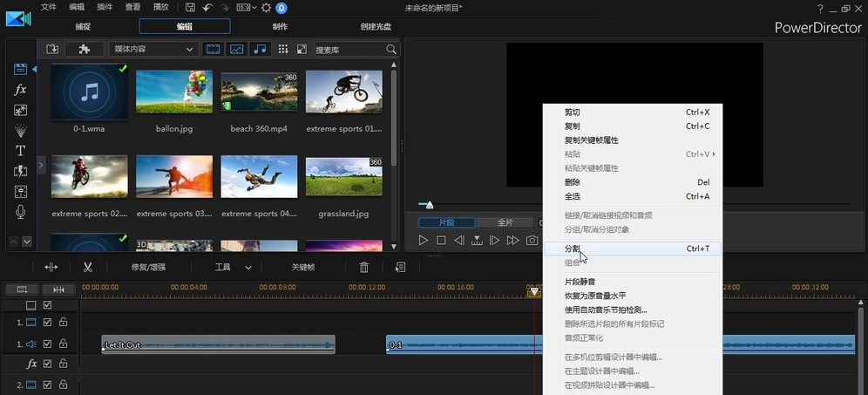Viewport: 868px width, 395px height.
Task: Toggle the fx track enable checkbox
Action: [47, 364]
